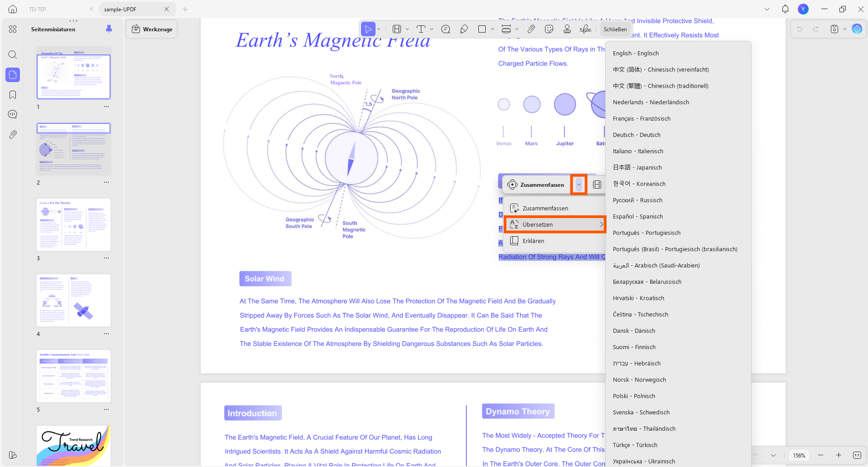Select the stamp tool
Screen dimensions: 868x467
pos(567,29)
